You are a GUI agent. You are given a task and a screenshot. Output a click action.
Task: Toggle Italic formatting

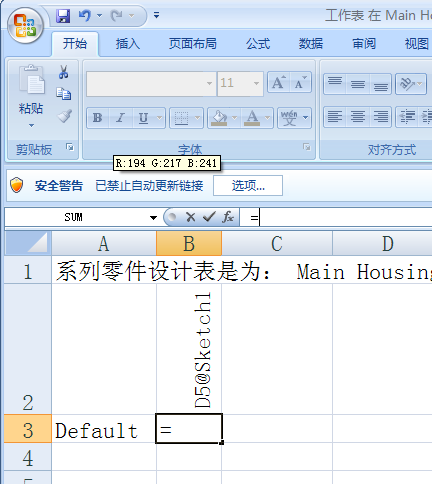120,118
